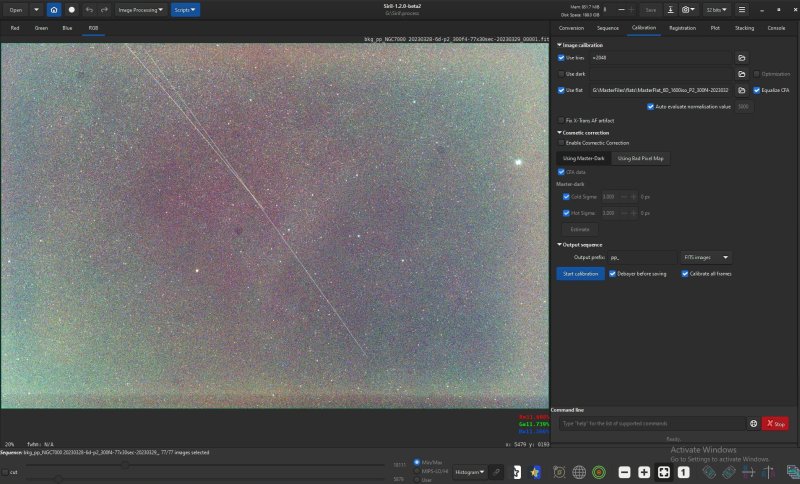This screenshot has height=484, width=800.
Task: Toggle the celestial grid globe icon
Action: click(x=579, y=472)
